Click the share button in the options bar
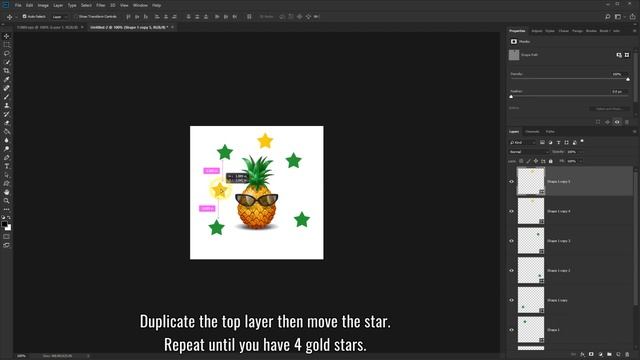640x360 pixels. (x=633, y=17)
